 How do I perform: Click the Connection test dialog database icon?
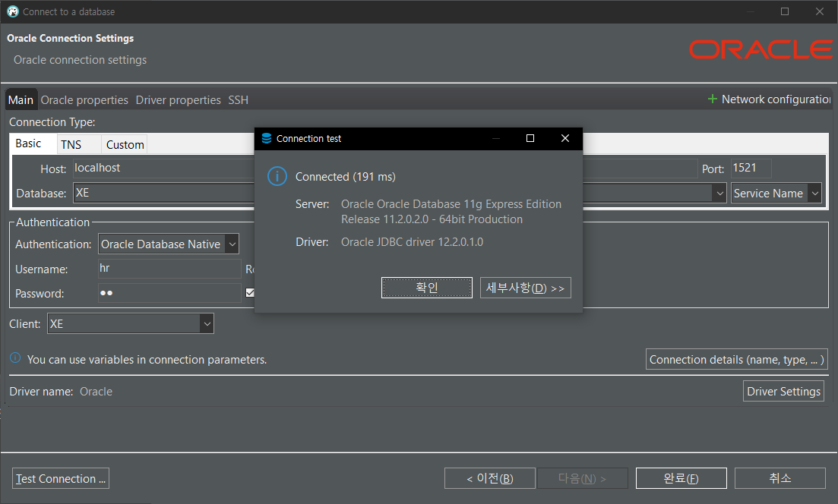click(266, 138)
